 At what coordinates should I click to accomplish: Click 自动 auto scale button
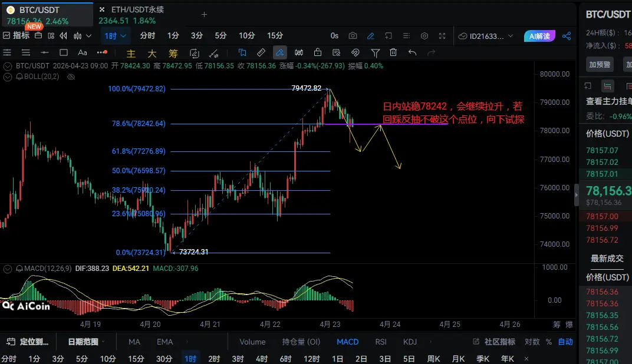(x=565, y=342)
